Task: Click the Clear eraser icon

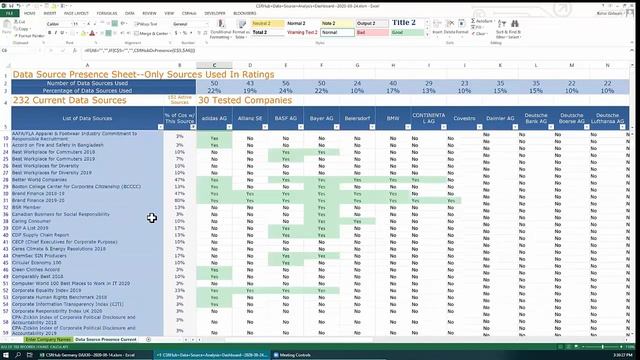Action: point(473,34)
